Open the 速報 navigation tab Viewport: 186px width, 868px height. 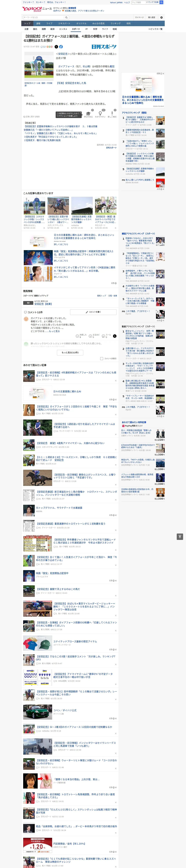[x=38, y=24]
